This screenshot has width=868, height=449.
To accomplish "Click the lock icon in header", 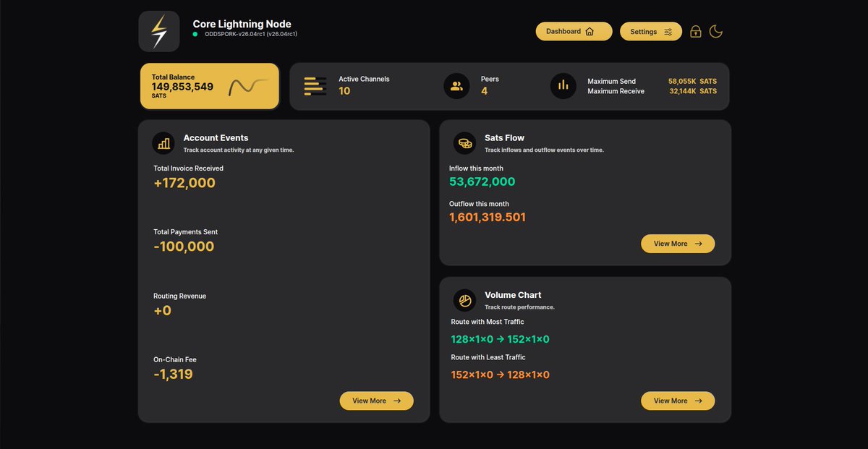I will 695,31.
